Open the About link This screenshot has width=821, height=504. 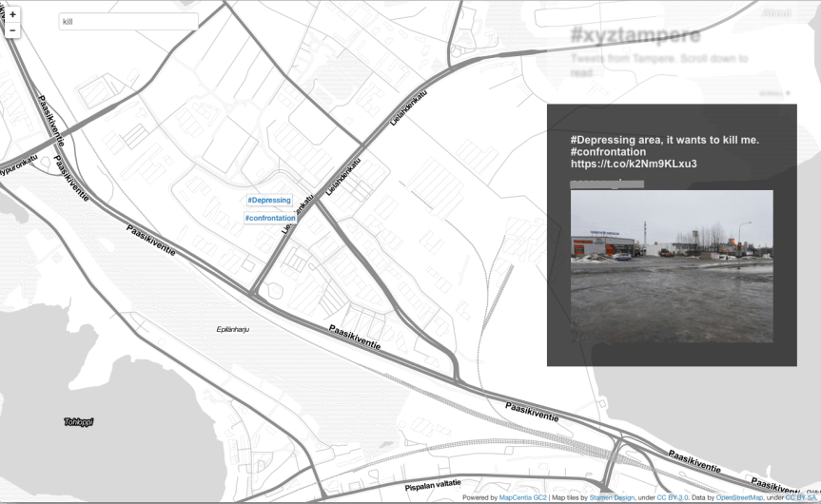(776, 13)
